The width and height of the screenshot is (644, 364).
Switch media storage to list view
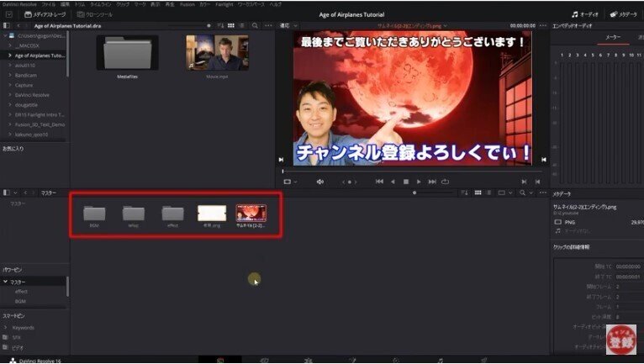point(241,25)
